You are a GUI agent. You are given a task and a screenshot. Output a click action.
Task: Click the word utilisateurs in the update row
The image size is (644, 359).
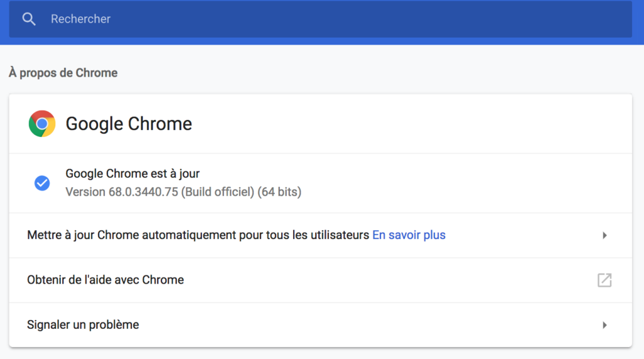340,235
